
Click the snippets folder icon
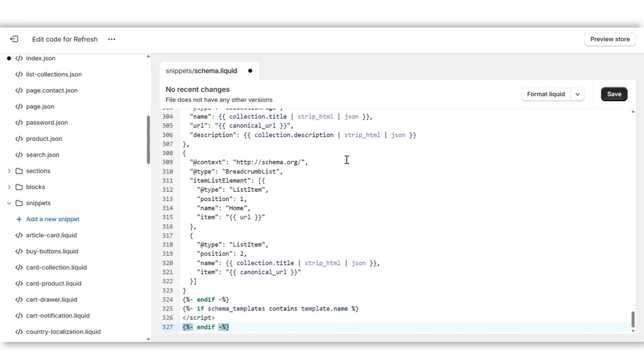[x=19, y=203]
